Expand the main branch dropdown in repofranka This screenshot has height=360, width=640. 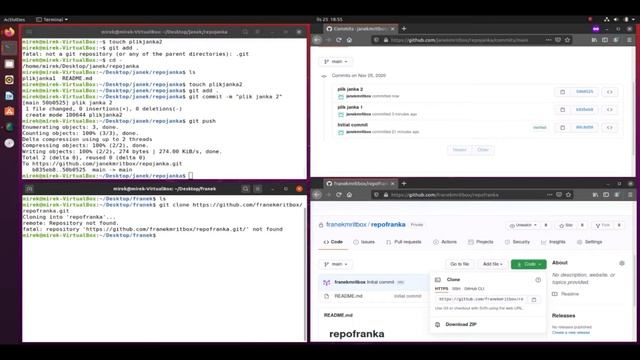coord(336,264)
